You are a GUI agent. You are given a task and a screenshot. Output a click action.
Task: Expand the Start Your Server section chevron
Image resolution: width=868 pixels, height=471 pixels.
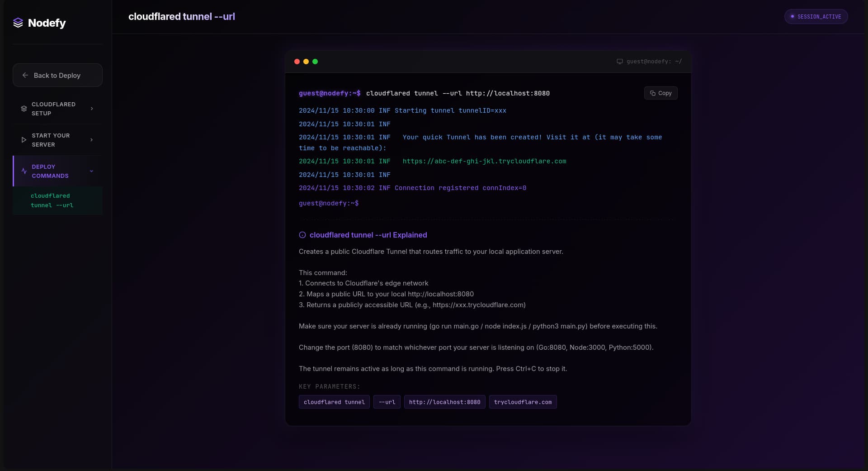pyautogui.click(x=92, y=140)
